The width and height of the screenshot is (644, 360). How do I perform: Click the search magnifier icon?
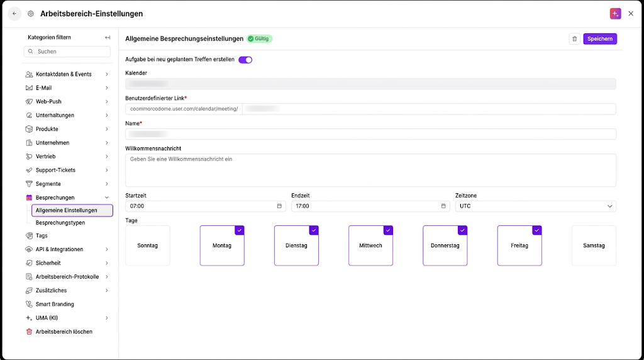30,52
